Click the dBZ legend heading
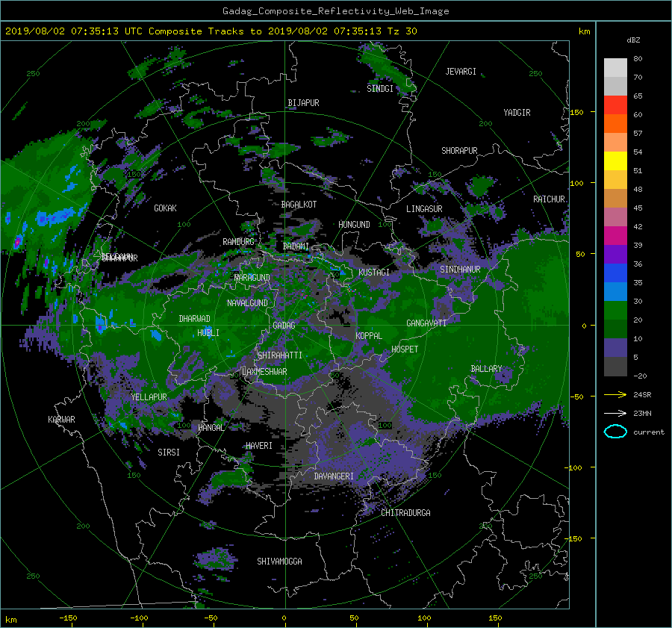This screenshot has height=628, width=672. (633, 40)
